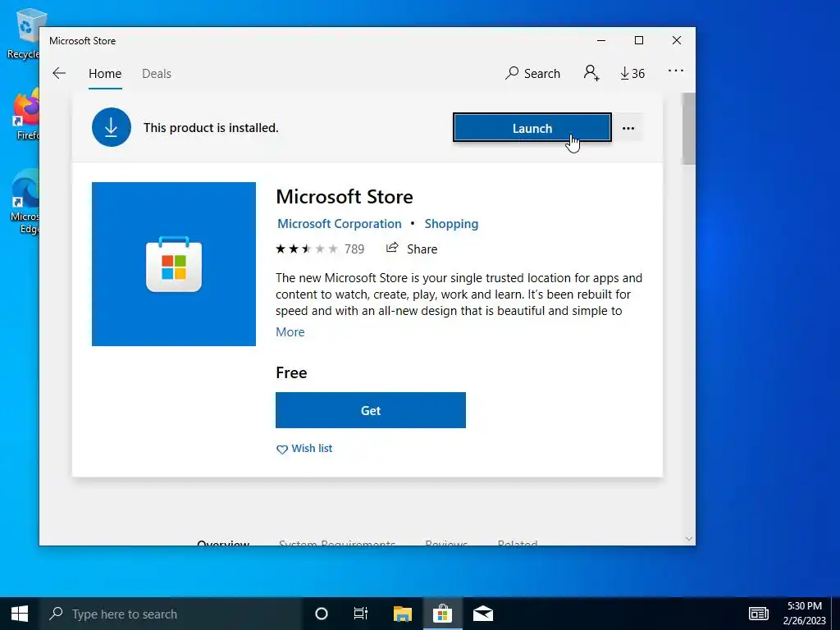Click the scrollbar down arrow

[689, 538]
